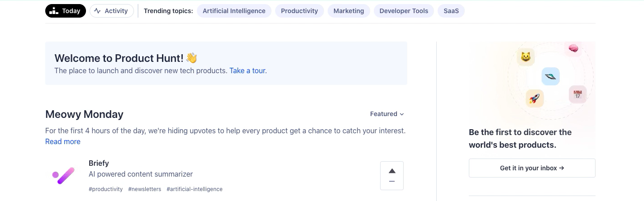This screenshot has height=201, width=644.
Task: Open the #newsletters tag under Briefy
Action: [144, 189]
